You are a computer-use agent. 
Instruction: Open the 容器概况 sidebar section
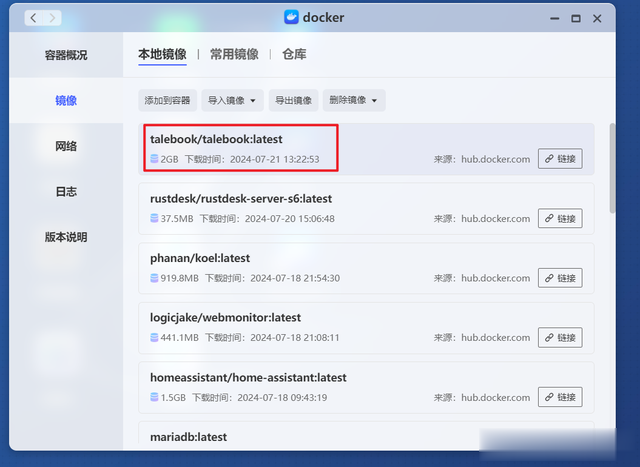pos(66,55)
